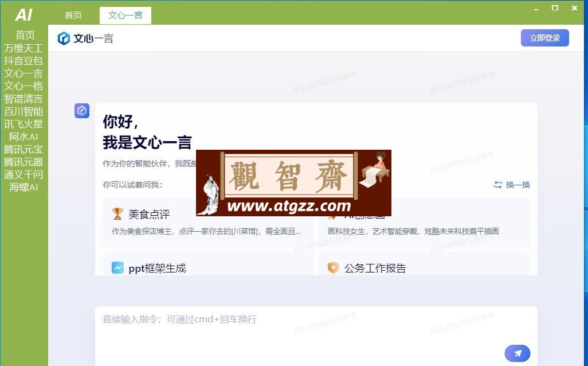Open the 公务工作报告 suggestion card

[x=424, y=264]
